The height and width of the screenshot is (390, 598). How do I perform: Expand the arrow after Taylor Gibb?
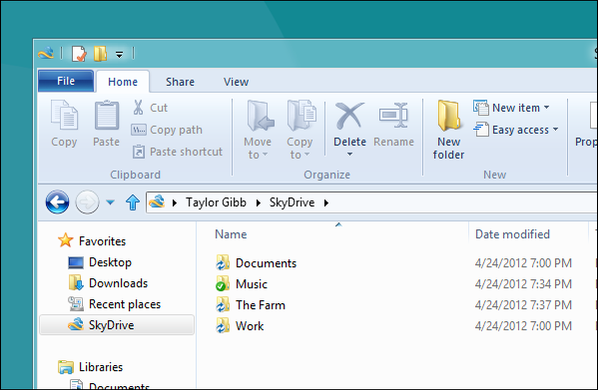pyautogui.click(x=258, y=203)
